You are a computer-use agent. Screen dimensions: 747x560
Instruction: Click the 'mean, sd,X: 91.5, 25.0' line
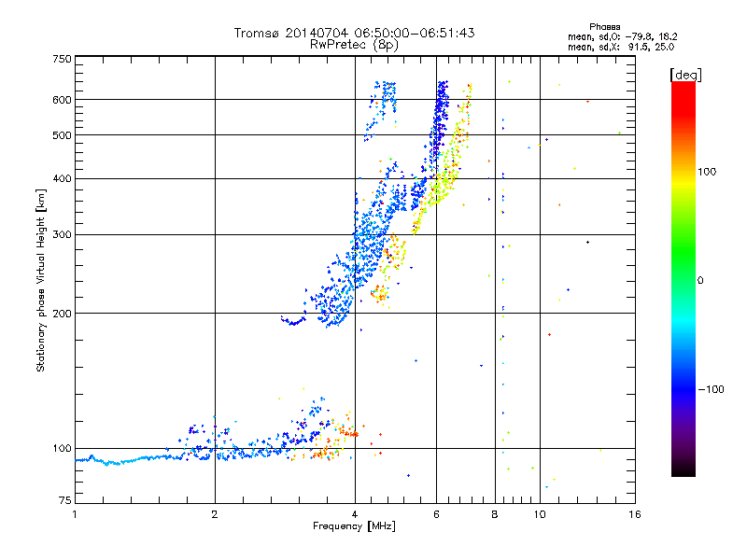[621, 48]
